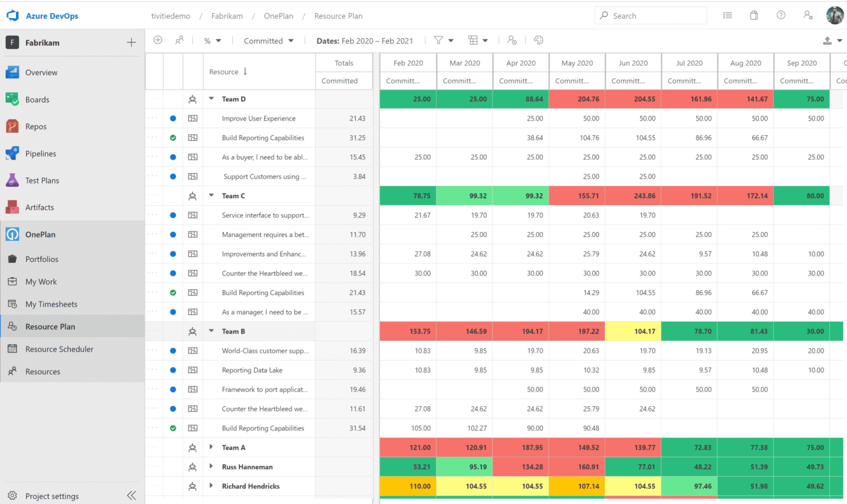Click the Feb 2020 column header
This screenshot has height=504, width=847.
tap(408, 63)
